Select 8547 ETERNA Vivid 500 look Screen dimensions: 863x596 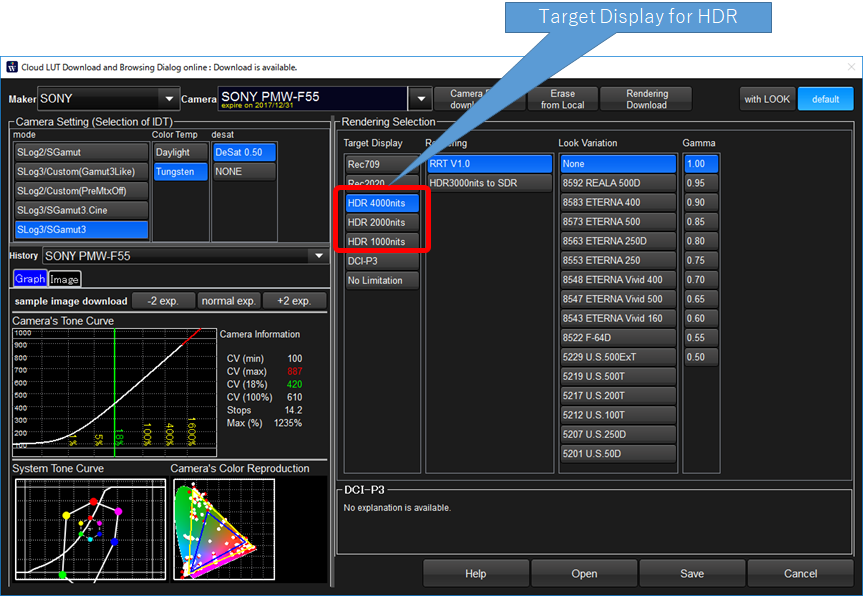pyautogui.click(x=618, y=299)
